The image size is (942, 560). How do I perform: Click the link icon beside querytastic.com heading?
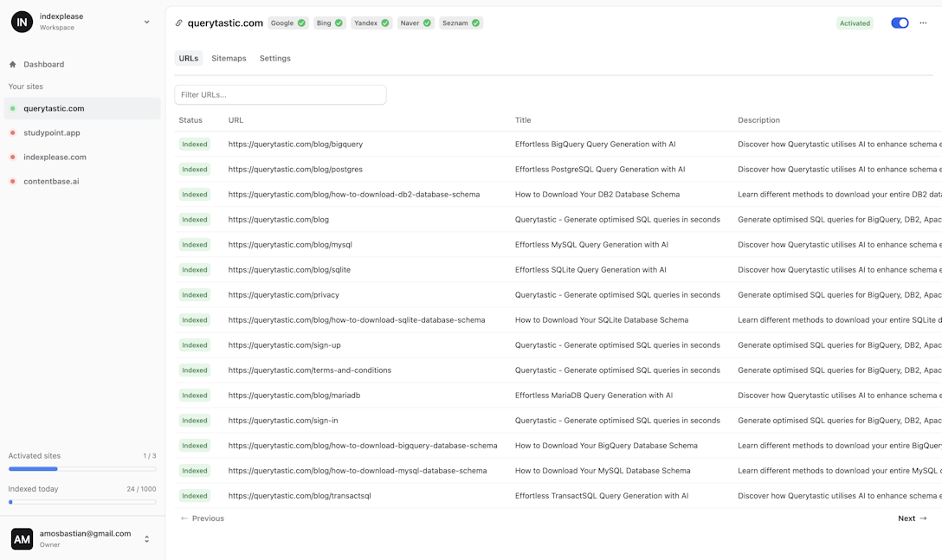click(178, 23)
